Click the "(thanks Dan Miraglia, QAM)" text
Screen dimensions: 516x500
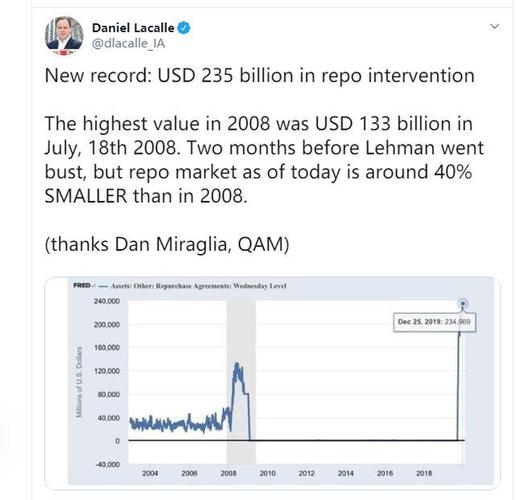pyautogui.click(x=167, y=244)
